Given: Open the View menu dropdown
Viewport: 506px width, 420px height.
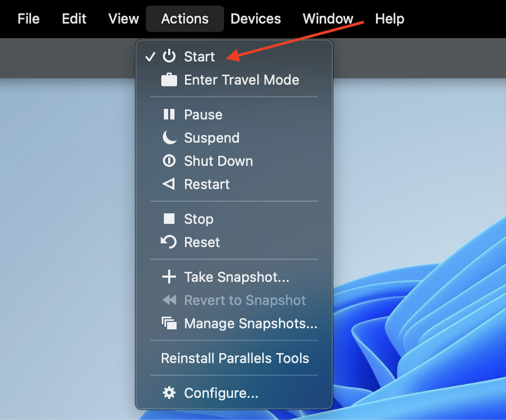Looking at the screenshot, I should tap(124, 19).
